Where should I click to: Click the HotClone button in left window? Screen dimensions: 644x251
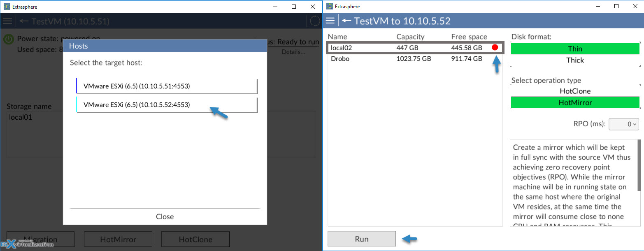coord(195,239)
